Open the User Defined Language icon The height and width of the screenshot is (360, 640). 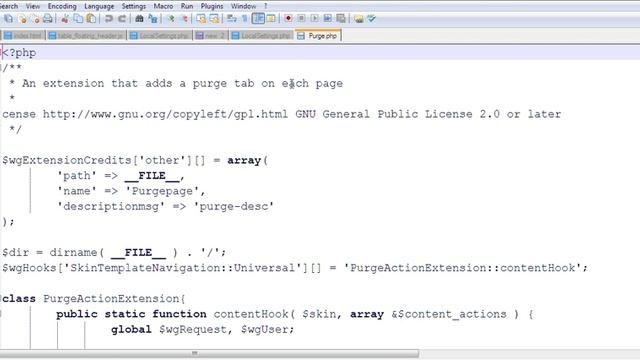pos(271,19)
